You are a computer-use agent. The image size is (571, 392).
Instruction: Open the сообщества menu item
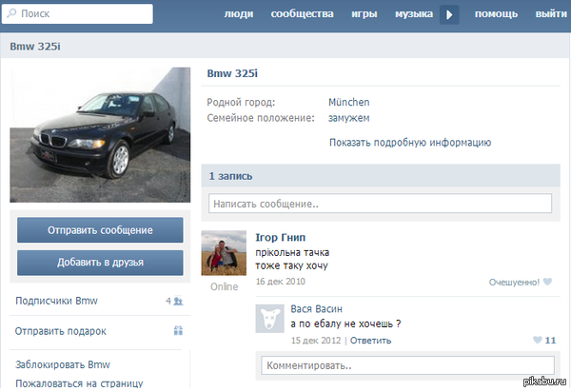[x=302, y=14]
